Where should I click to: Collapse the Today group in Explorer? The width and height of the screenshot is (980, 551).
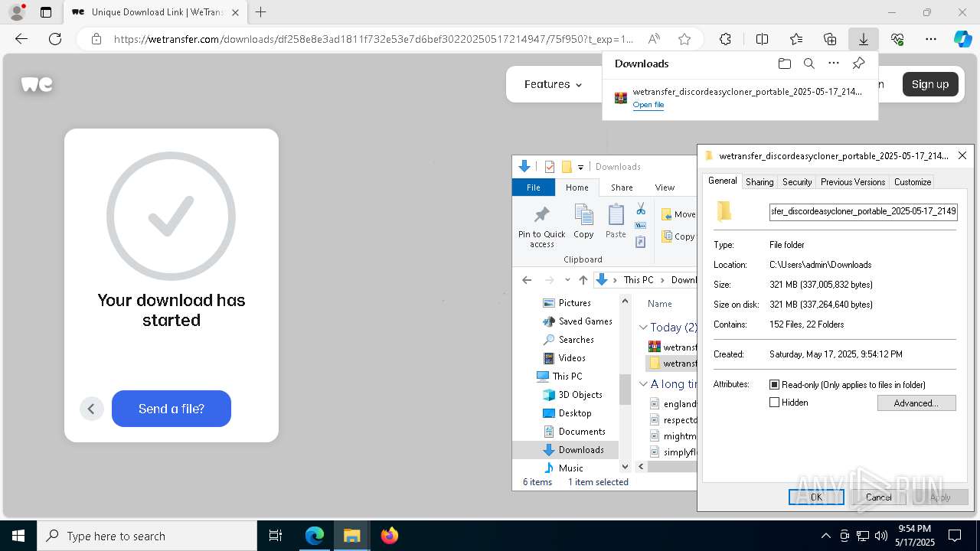[643, 328]
